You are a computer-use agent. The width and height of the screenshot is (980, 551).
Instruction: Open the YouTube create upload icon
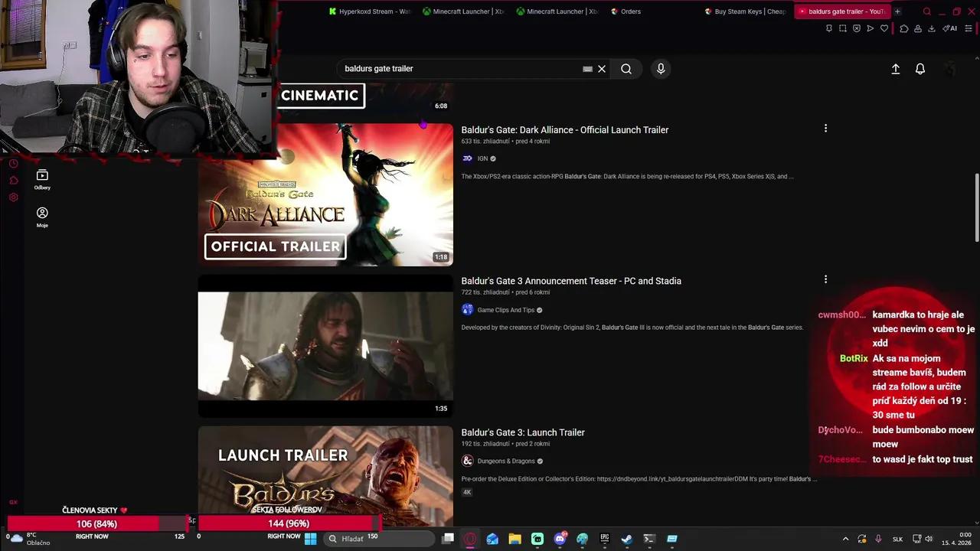point(895,69)
